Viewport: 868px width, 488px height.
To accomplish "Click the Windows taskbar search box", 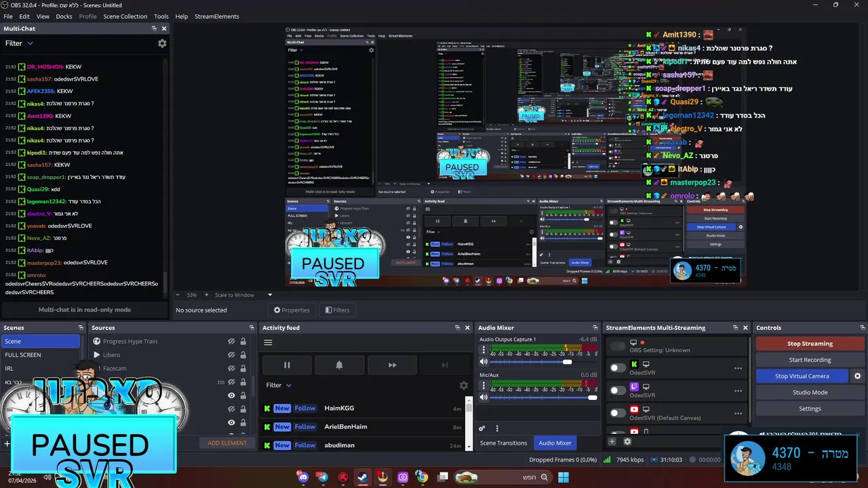I will click(x=502, y=477).
